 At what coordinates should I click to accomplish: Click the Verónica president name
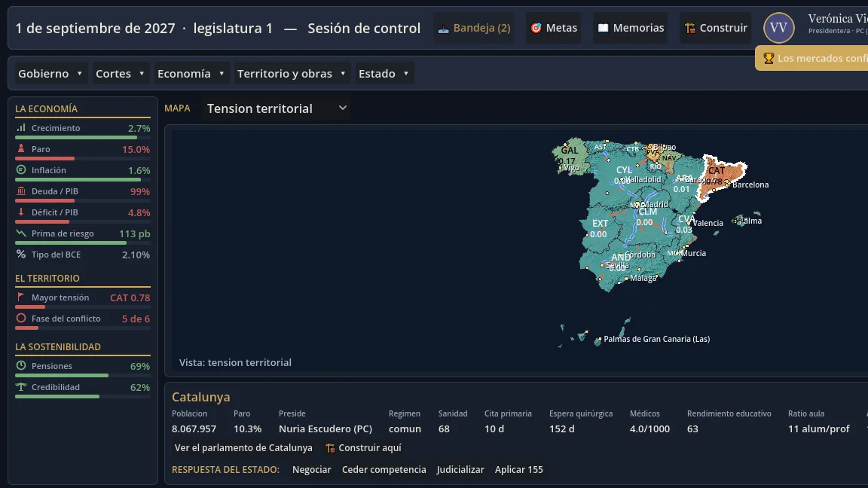(838, 19)
